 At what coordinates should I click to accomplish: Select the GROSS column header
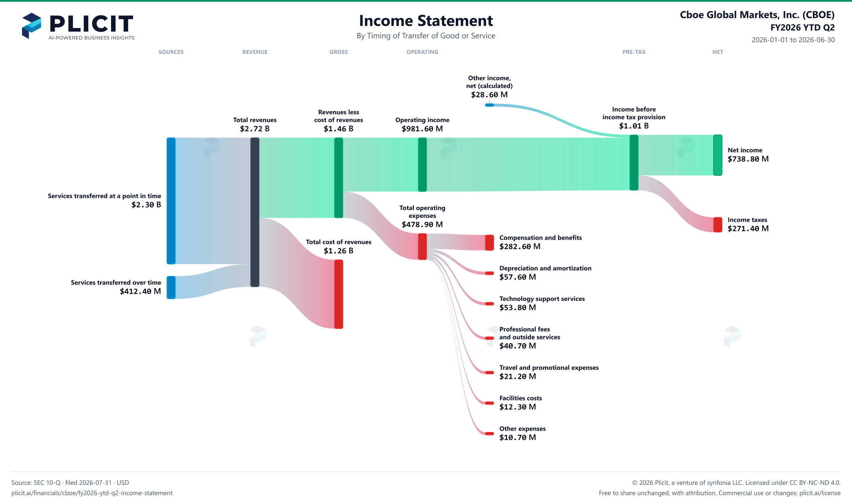tap(339, 52)
